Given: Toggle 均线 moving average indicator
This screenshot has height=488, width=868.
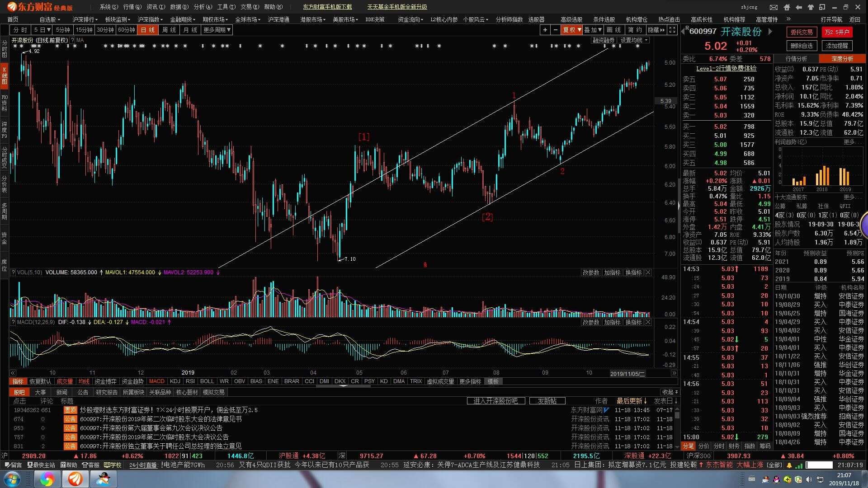Looking at the screenshot, I should point(84,381).
